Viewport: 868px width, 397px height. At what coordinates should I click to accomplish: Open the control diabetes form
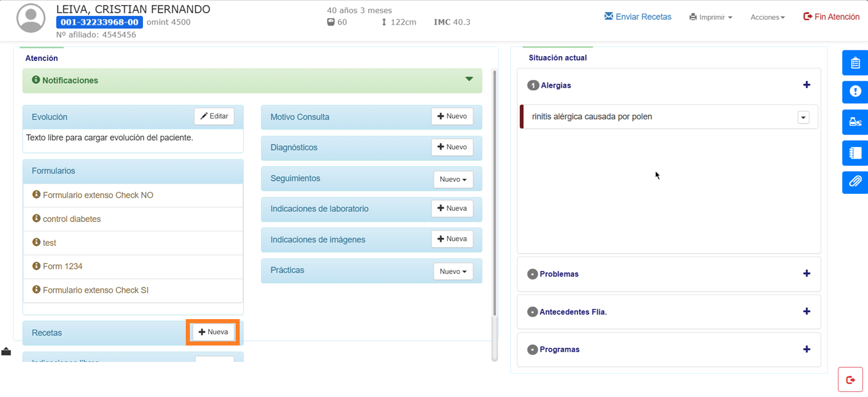133,219
